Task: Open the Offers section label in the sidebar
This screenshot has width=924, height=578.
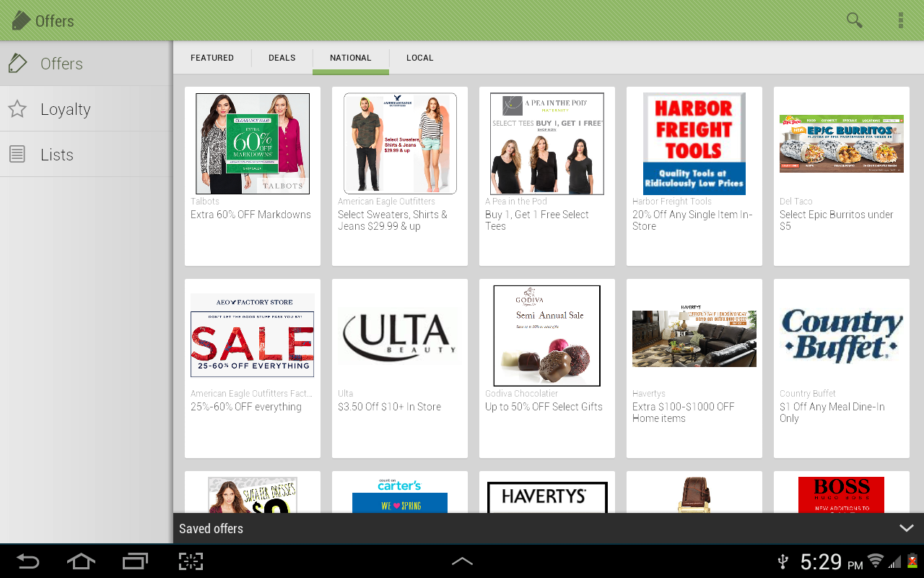Action: (61, 64)
